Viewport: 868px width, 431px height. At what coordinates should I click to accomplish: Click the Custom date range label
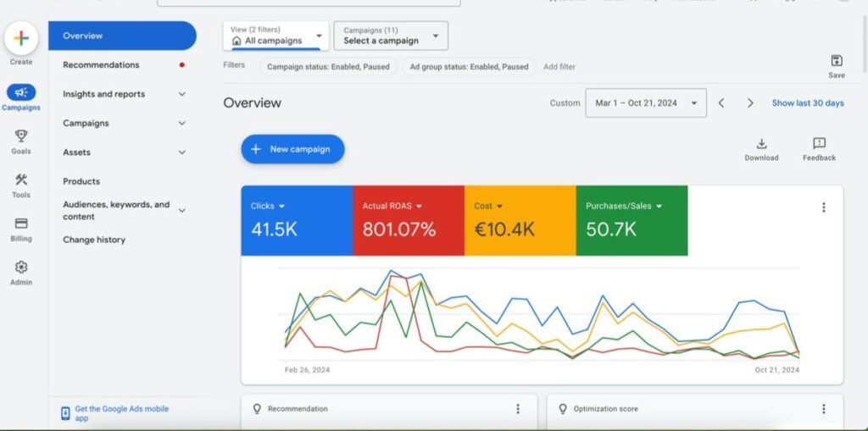565,103
